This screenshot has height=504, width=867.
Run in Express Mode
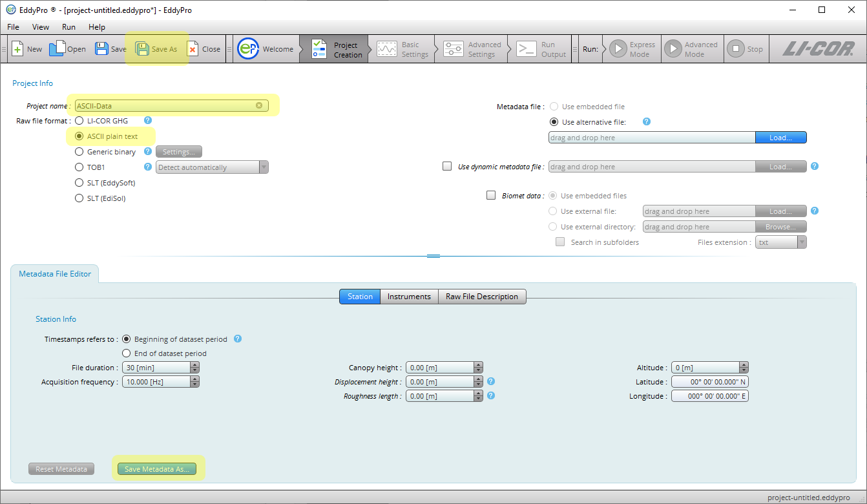point(632,49)
